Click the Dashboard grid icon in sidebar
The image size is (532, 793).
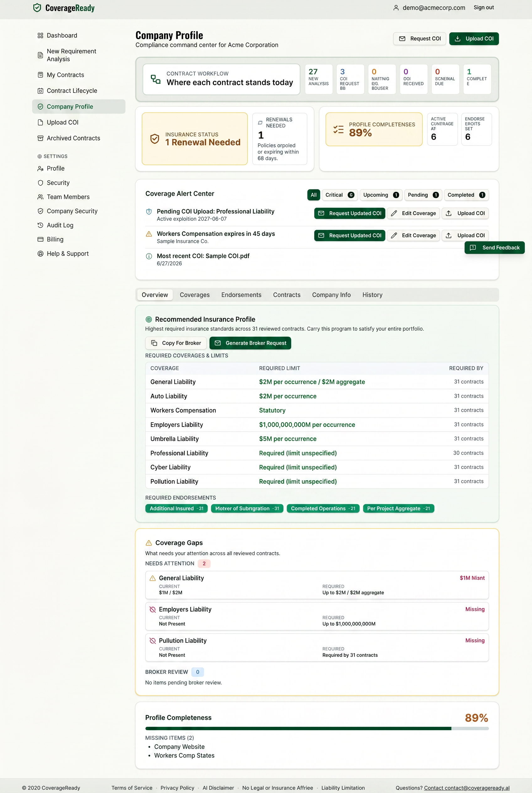40,36
